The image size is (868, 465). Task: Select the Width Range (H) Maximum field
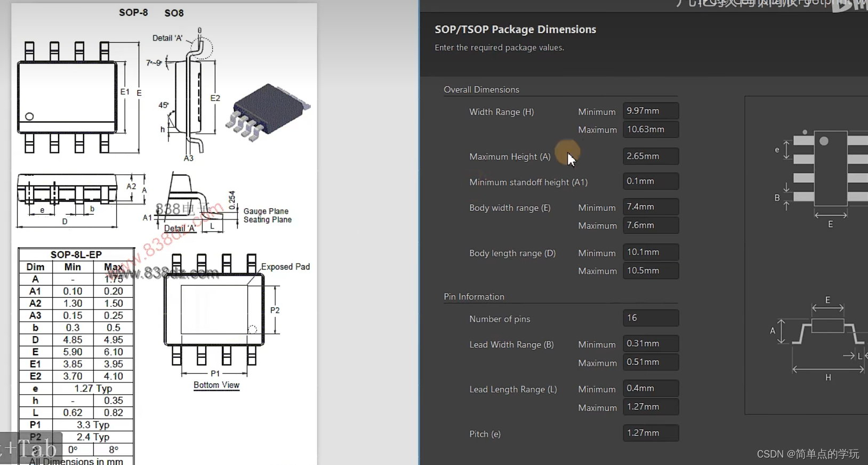pyautogui.click(x=650, y=129)
